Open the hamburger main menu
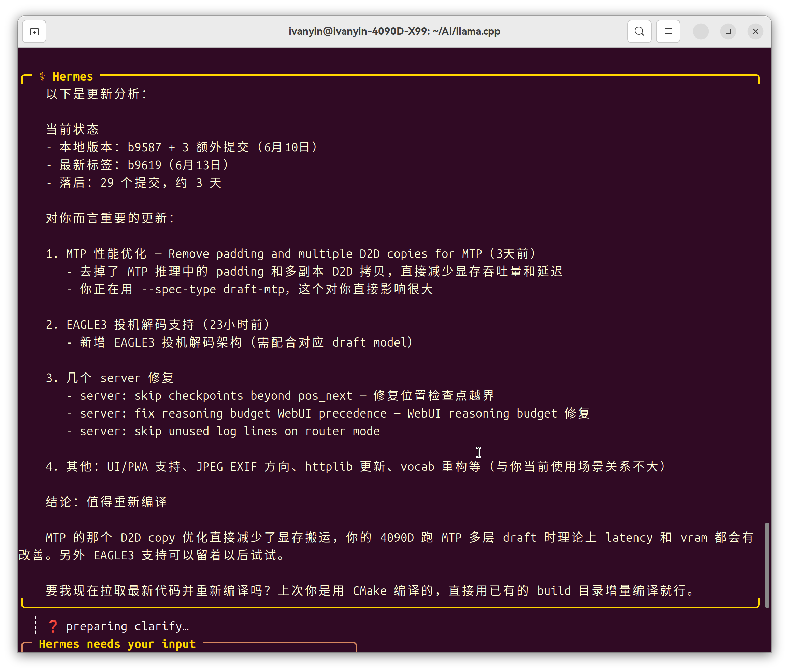Viewport: 789px width, 672px height. [668, 32]
